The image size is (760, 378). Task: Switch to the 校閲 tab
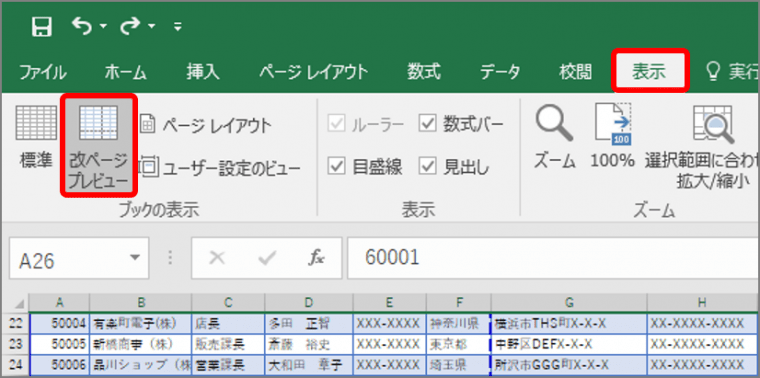tap(575, 73)
